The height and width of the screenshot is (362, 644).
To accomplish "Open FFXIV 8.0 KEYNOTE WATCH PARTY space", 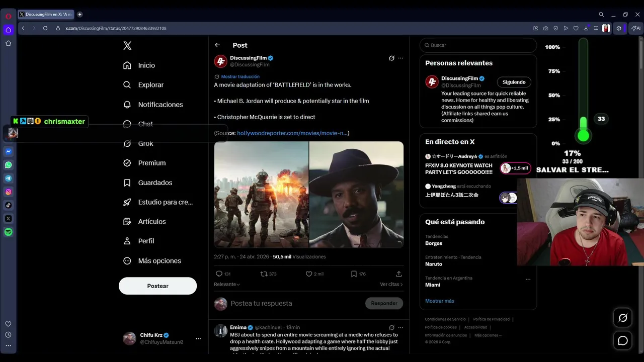I will (459, 168).
